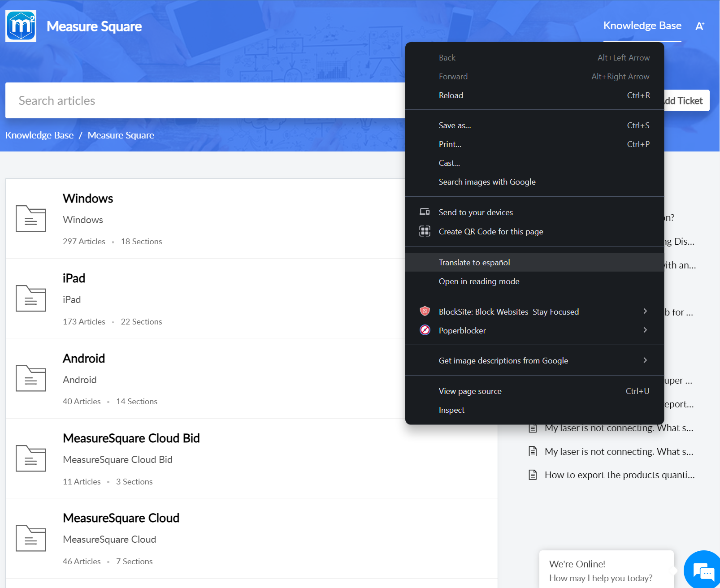
Task: Click the BlockSite shield icon
Action: click(425, 311)
